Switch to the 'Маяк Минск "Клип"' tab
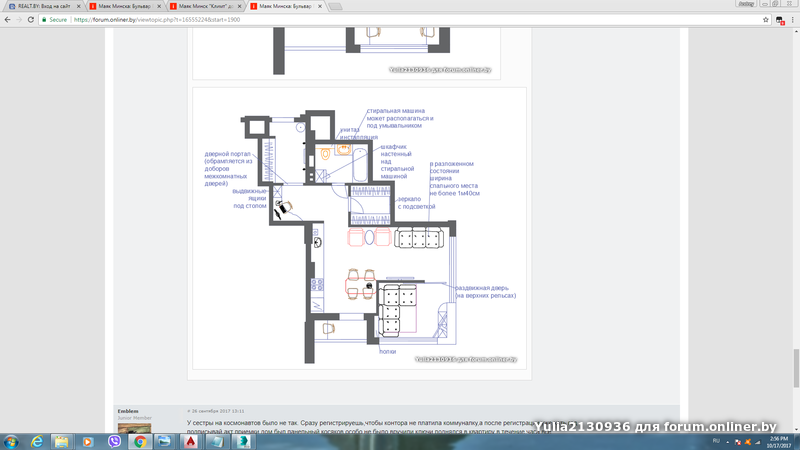 (205, 6)
